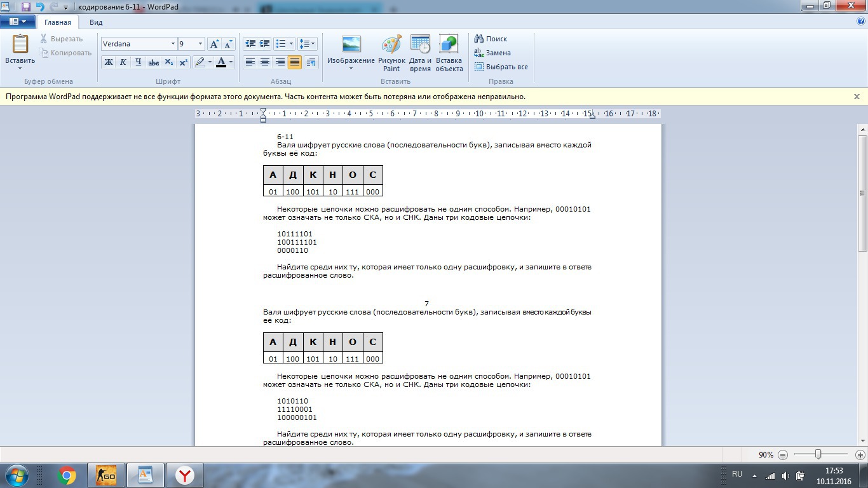Insert date and time (Дата и время)
This screenshot has width=868, height=488.
(x=420, y=45)
